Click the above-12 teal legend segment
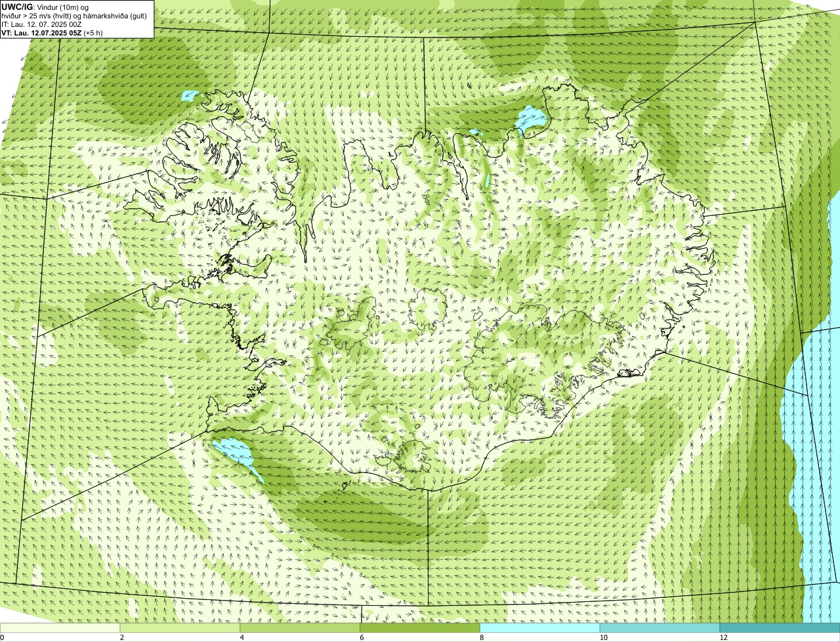 780,628
